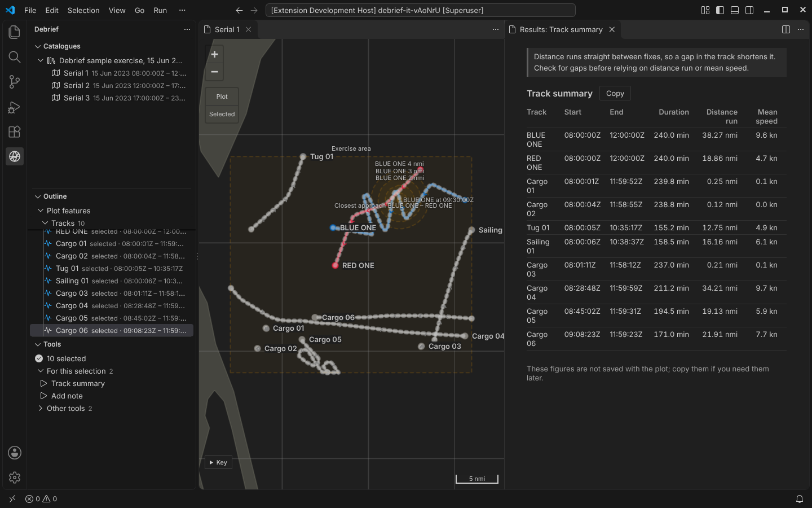Open the Search view in activity bar
The width and height of the screenshot is (812, 508).
tap(15, 57)
